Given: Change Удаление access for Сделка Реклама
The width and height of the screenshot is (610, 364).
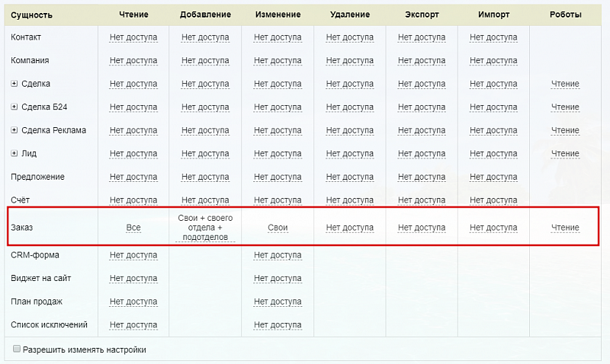Looking at the screenshot, I should (350, 130).
